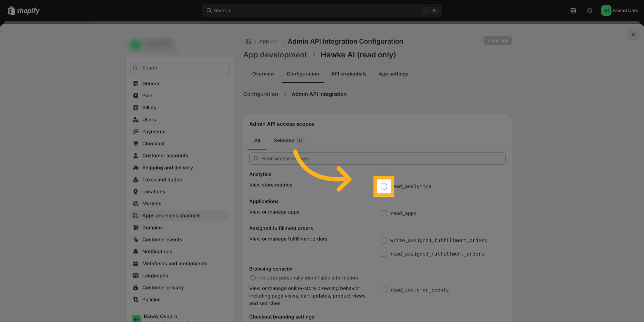Close the settings panel
Image resolution: width=644 pixels, height=322 pixels.
633,35
